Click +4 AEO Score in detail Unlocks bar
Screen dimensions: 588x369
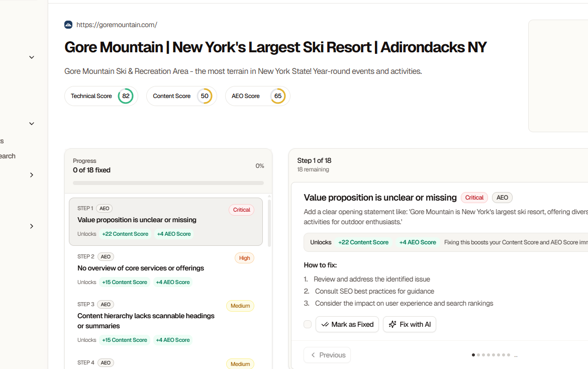tap(418, 242)
